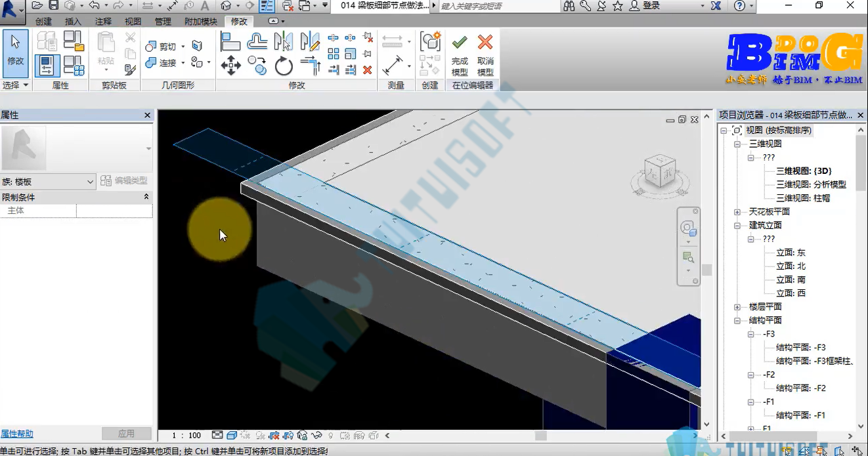Toggle the Properties palette button
868x456 pixels.
[x=47, y=66]
